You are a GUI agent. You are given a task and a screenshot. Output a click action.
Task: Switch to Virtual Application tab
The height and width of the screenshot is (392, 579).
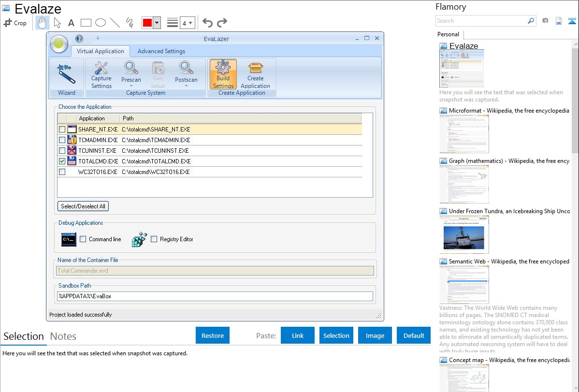(101, 51)
